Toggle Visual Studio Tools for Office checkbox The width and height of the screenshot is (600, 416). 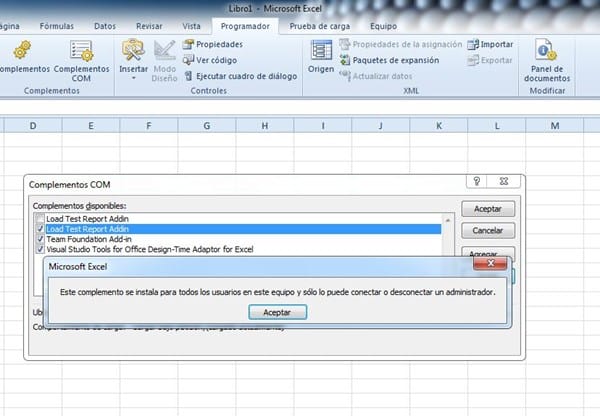[x=39, y=249]
